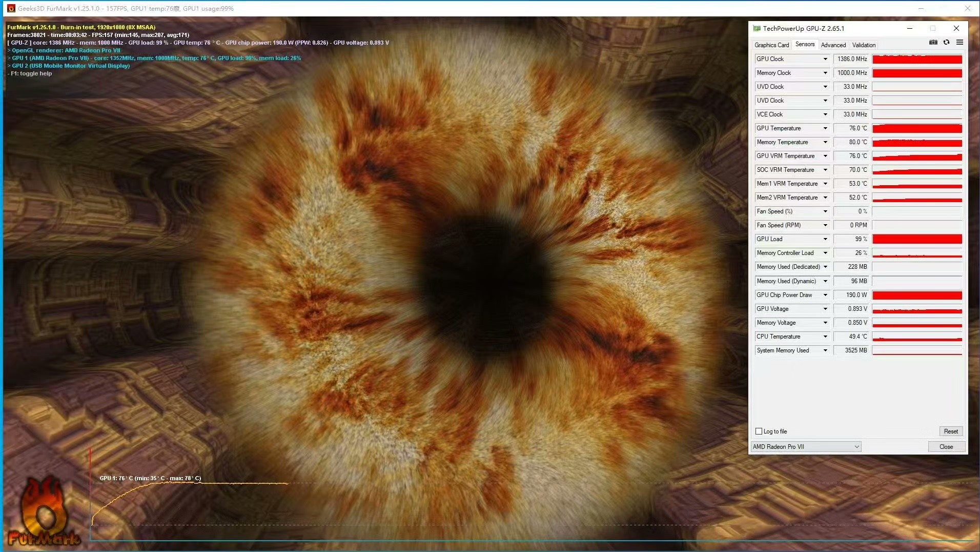Click the GPU-Z title bar app icon

coord(757,29)
